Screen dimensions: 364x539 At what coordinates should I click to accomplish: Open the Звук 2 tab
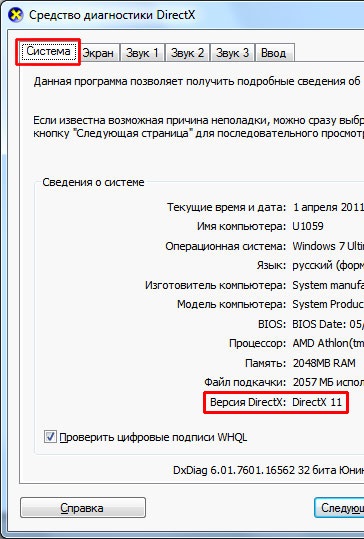tap(187, 53)
